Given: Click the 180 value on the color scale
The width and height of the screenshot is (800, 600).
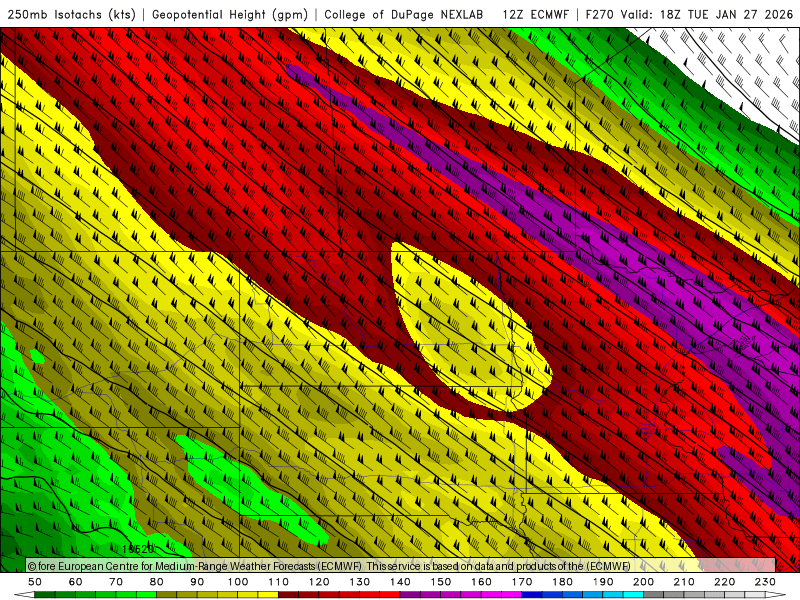Looking at the screenshot, I should pyautogui.click(x=562, y=582).
